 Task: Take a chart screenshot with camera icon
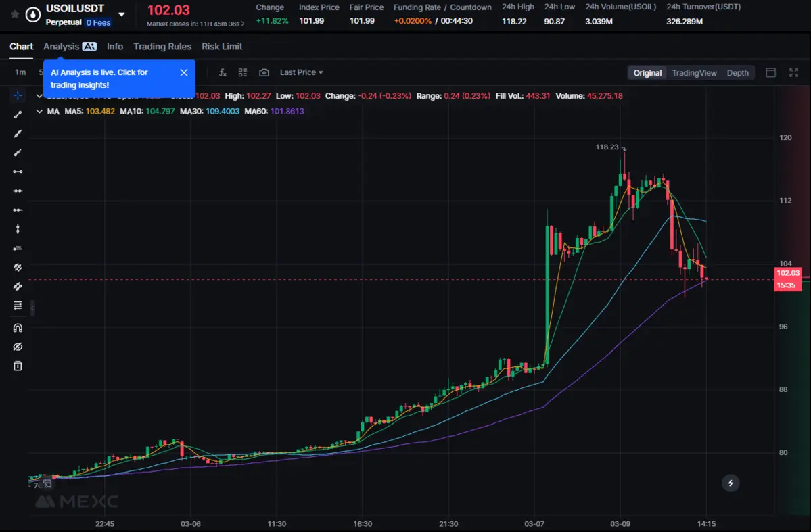point(264,72)
